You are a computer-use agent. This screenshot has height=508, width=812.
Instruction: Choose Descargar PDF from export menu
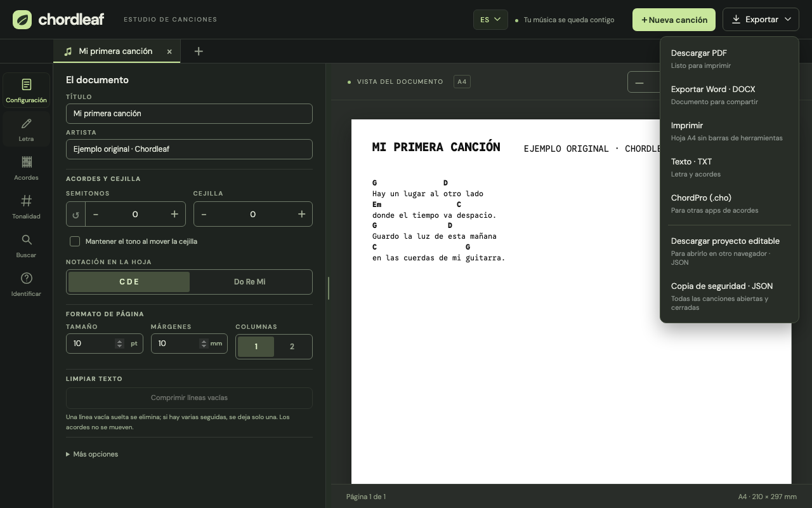(x=730, y=58)
